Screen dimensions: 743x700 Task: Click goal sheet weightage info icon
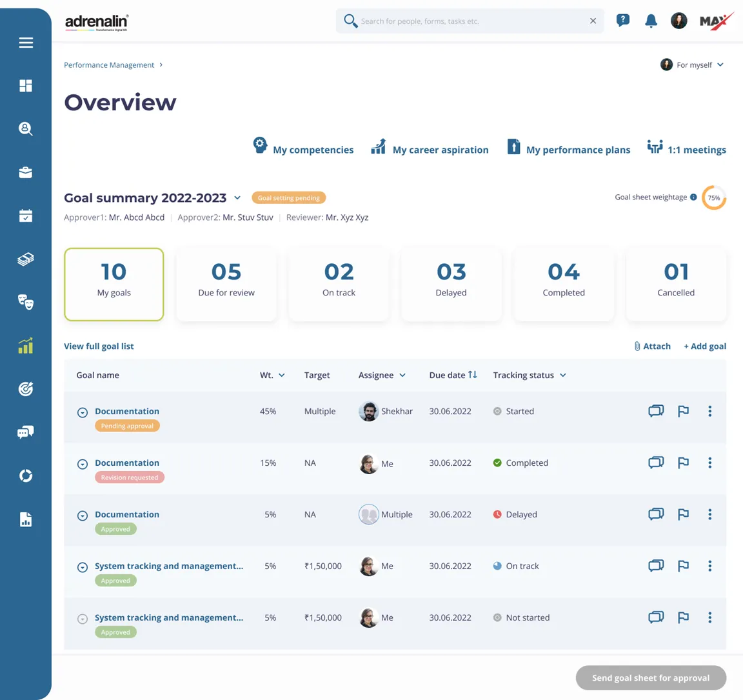click(x=693, y=197)
